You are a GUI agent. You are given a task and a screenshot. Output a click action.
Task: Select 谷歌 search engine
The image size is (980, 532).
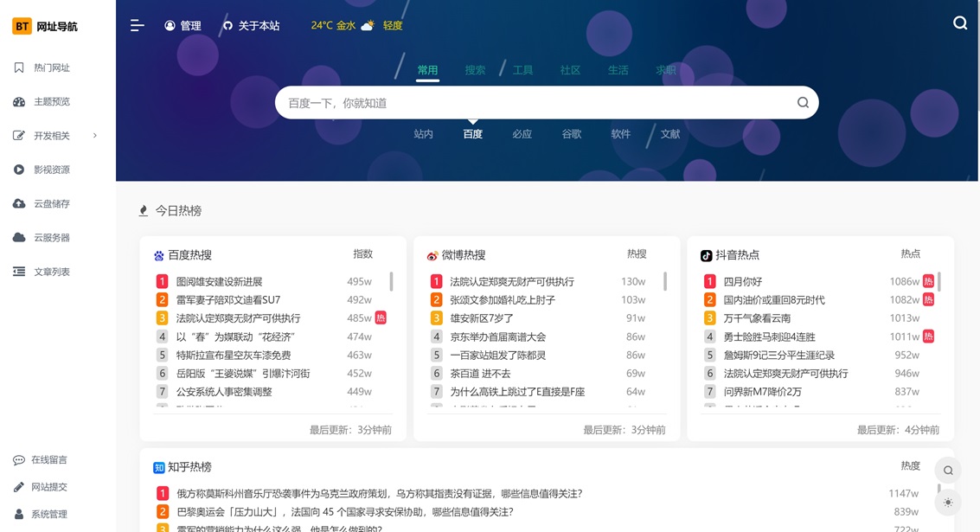click(571, 134)
